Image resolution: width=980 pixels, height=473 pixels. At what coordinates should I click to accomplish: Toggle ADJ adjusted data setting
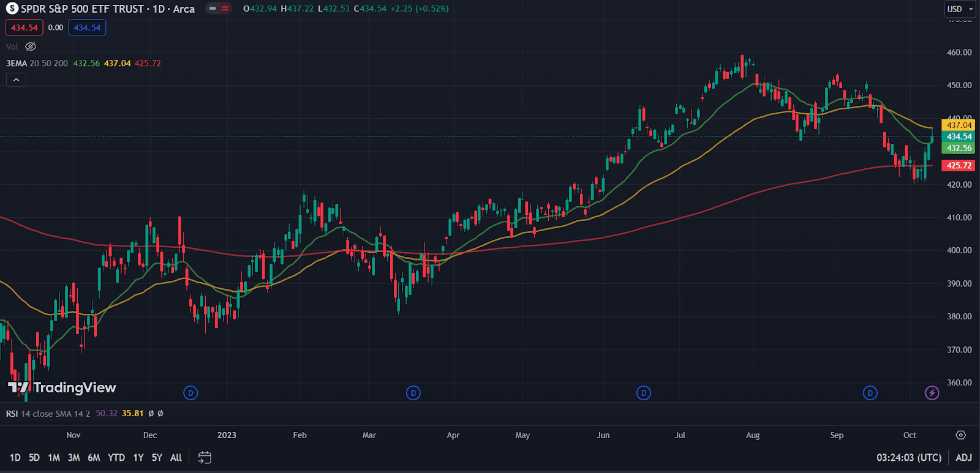pos(963,457)
